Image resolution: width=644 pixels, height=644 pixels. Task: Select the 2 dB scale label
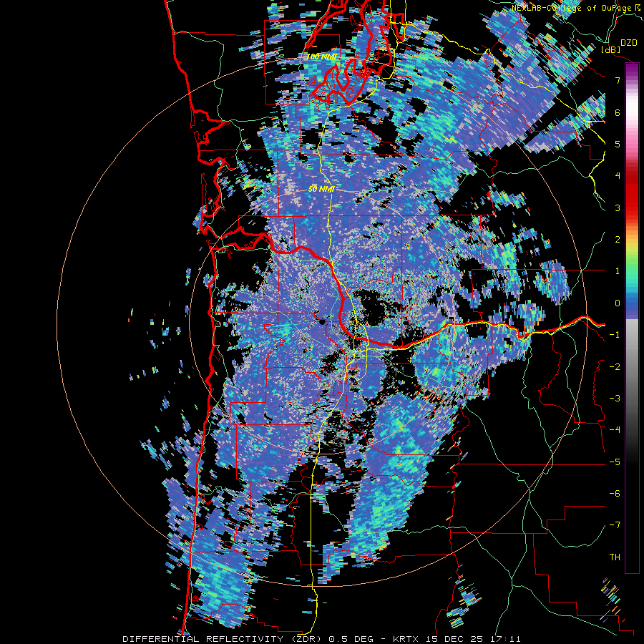618,240
